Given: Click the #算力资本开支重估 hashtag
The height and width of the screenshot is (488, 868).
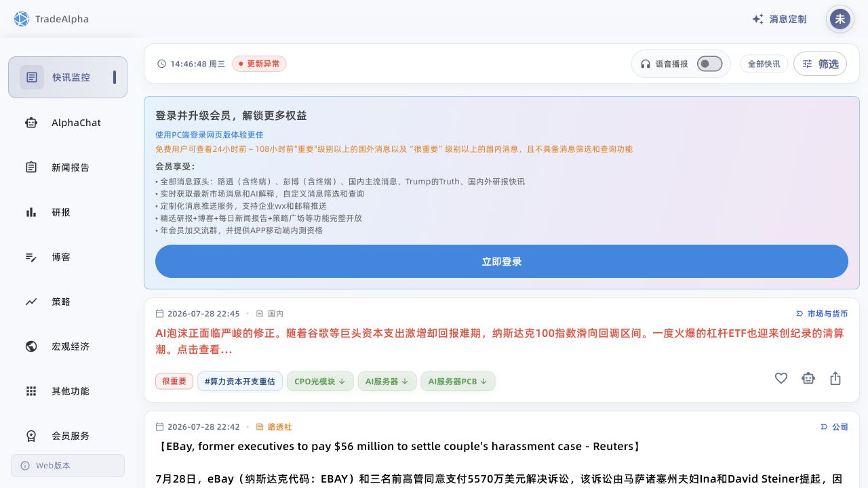Looking at the screenshot, I should (240, 382).
